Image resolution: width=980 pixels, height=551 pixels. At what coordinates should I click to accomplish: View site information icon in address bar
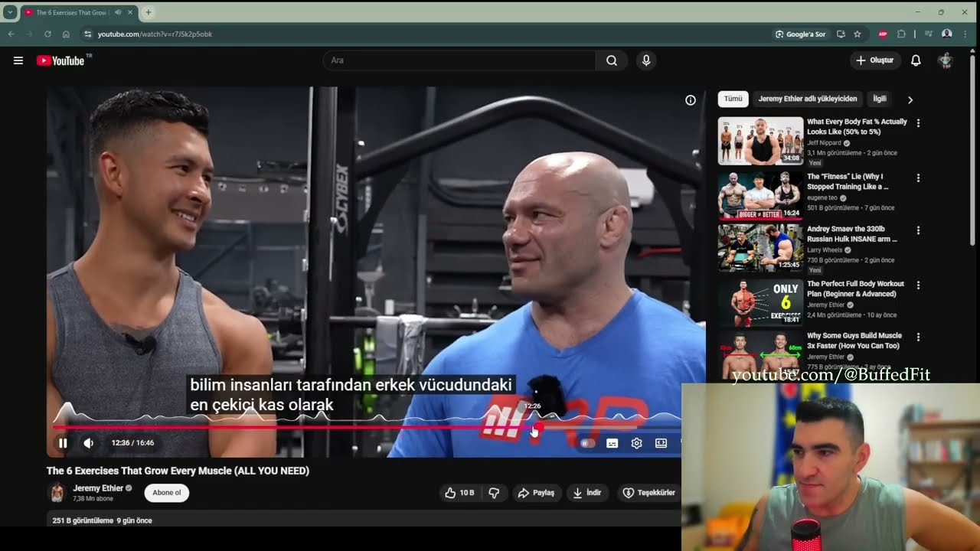(88, 34)
